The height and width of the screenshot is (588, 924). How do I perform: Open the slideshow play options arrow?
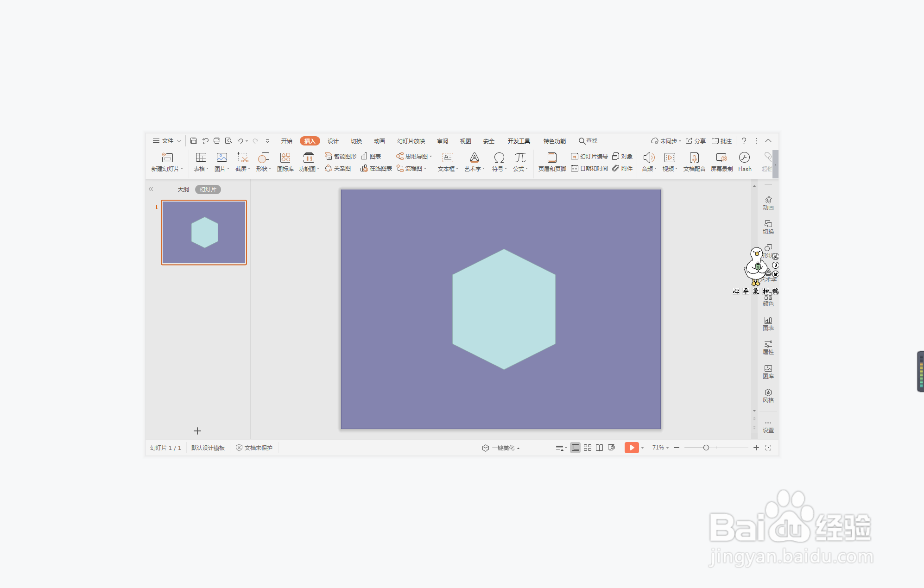tap(643, 448)
